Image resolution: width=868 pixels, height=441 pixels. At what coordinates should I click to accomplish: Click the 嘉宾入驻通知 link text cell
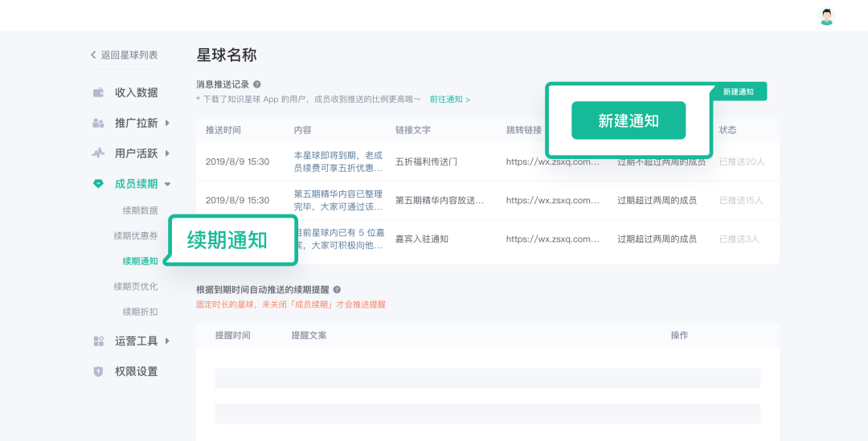422,239
